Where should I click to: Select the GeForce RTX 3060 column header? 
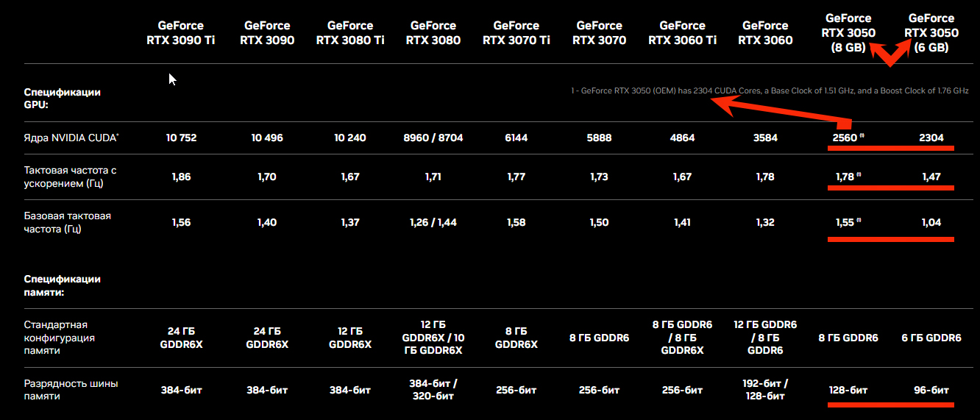click(765, 33)
